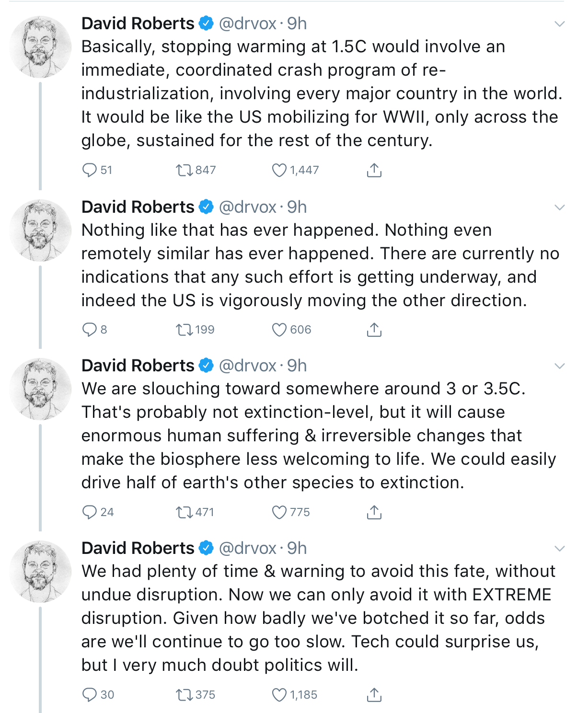View avatar on the 'plenty of time' tweet

40,571
